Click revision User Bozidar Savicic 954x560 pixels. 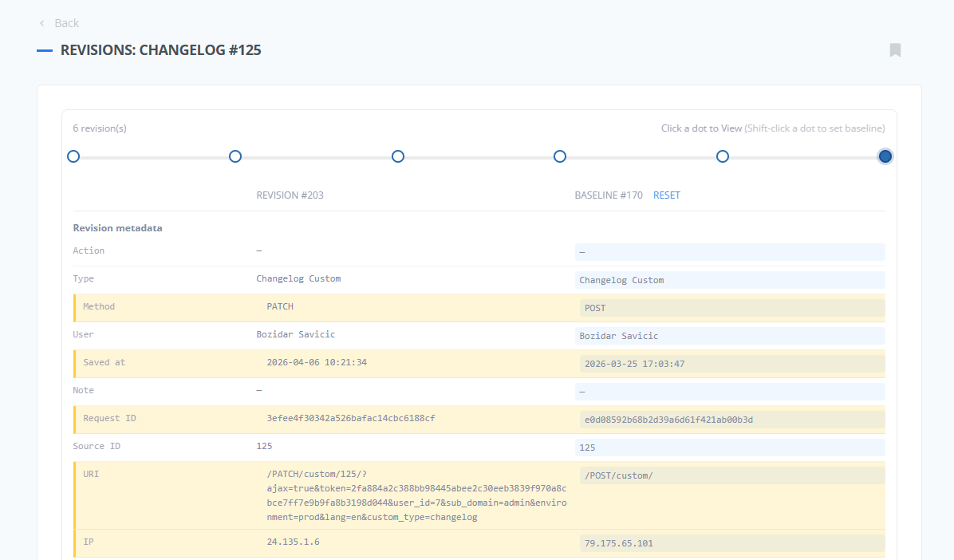(x=296, y=335)
